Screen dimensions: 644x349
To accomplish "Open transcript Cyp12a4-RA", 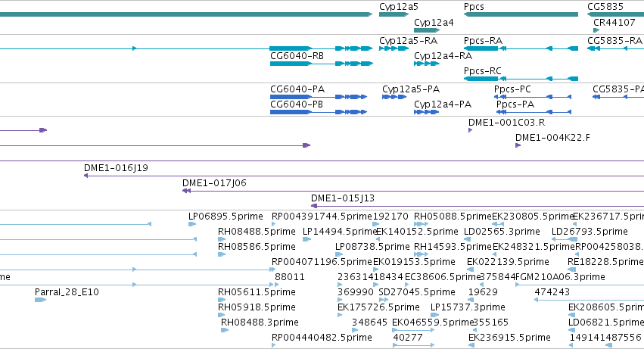I will pyautogui.click(x=443, y=56).
